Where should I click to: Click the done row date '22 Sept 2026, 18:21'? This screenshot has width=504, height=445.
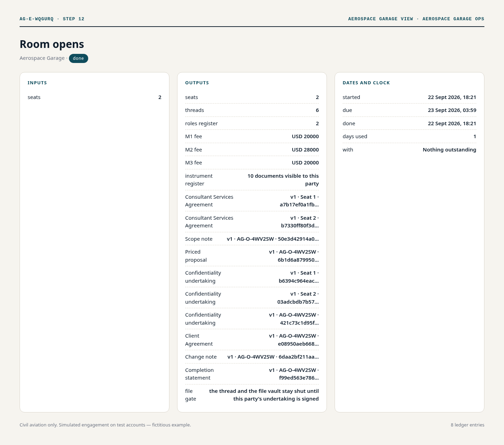[452, 123]
